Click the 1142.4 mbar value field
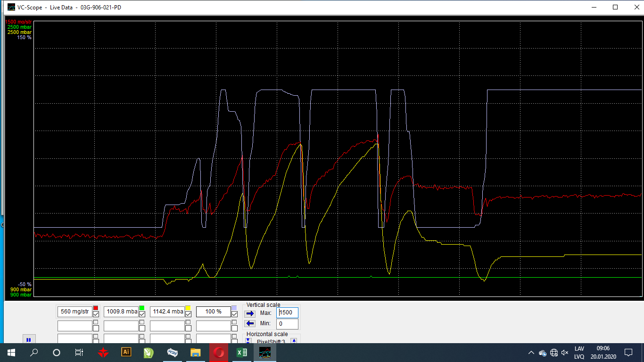 pos(167,312)
